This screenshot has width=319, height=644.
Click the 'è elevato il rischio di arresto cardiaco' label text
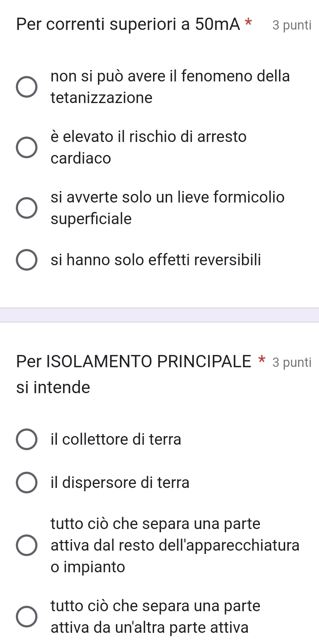point(148,147)
